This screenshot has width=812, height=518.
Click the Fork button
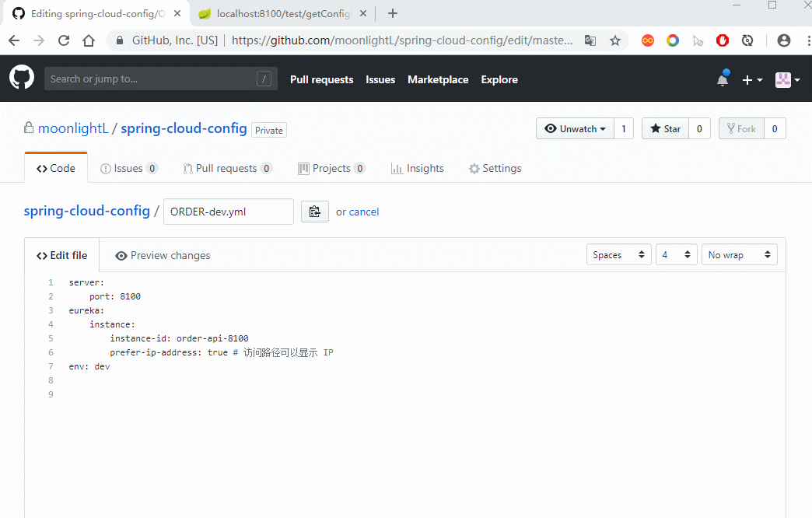741,128
